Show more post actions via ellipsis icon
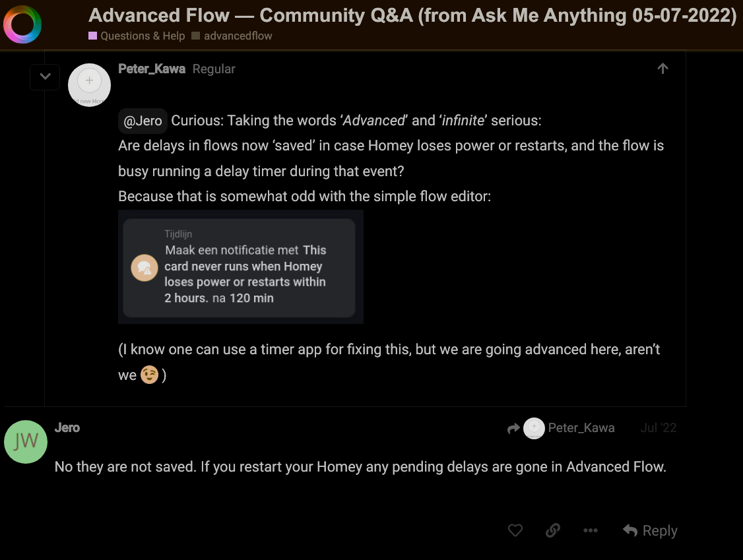 591,530
